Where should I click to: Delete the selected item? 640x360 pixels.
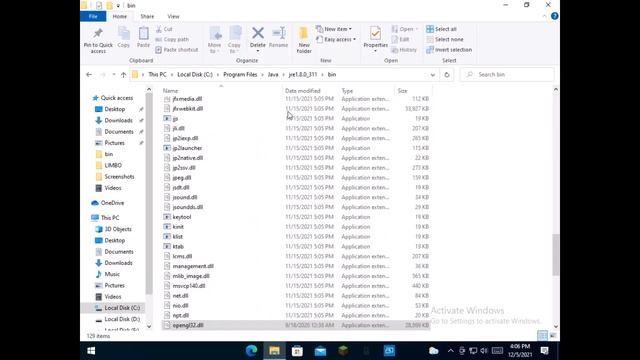point(258,40)
